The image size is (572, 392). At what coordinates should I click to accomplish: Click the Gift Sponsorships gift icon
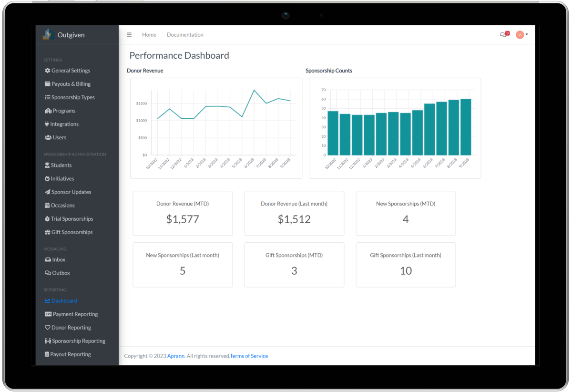click(x=47, y=232)
